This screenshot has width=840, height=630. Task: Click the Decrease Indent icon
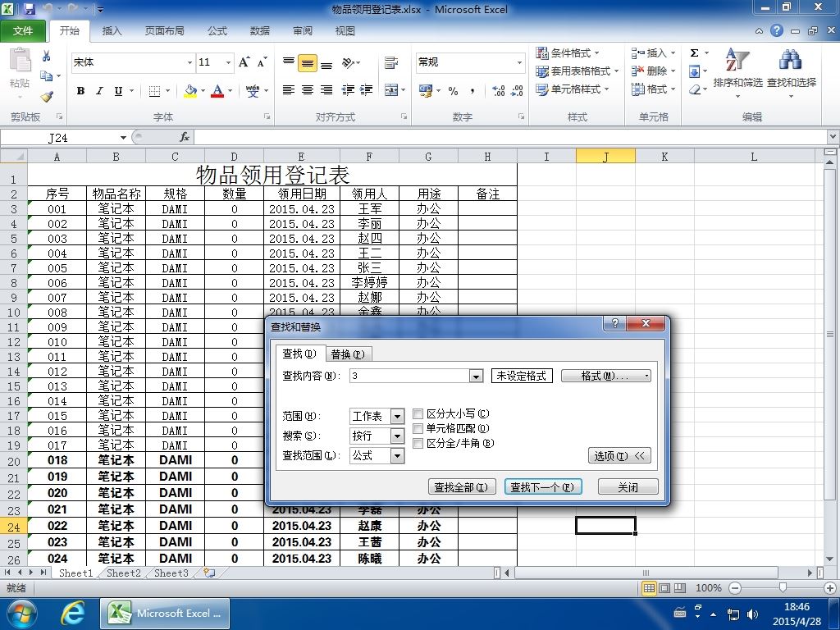348,90
